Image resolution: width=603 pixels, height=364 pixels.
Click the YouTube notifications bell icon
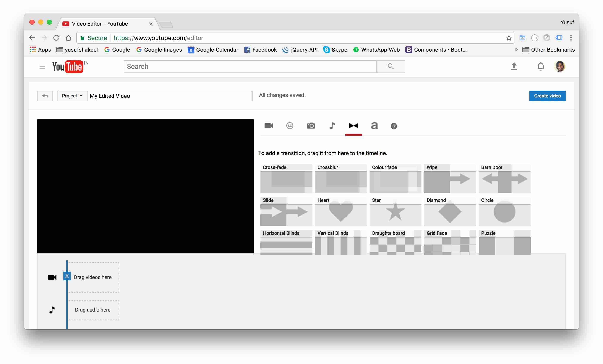tap(541, 66)
